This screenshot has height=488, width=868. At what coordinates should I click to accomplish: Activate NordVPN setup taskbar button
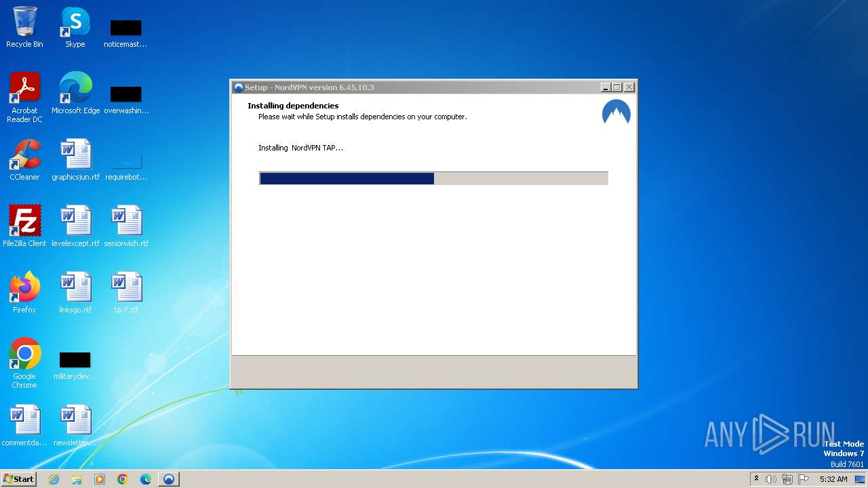169,479
